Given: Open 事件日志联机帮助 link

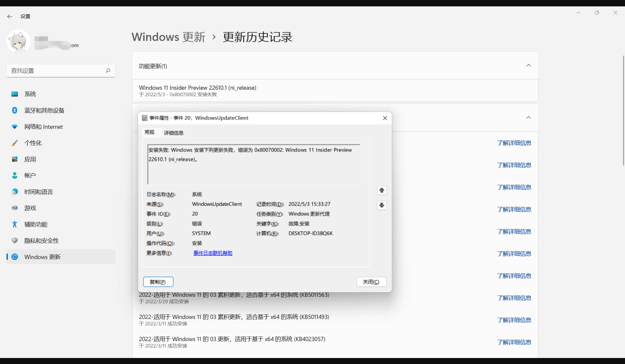Looking at the screenshot, I should tap(212, 253).
